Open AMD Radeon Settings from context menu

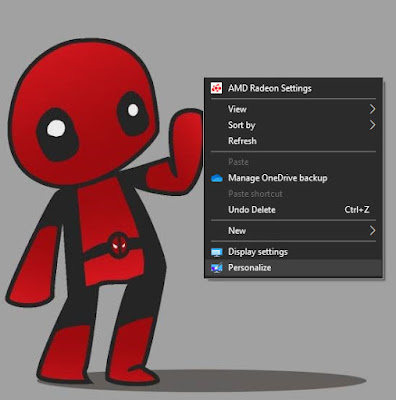pos(293,88)
